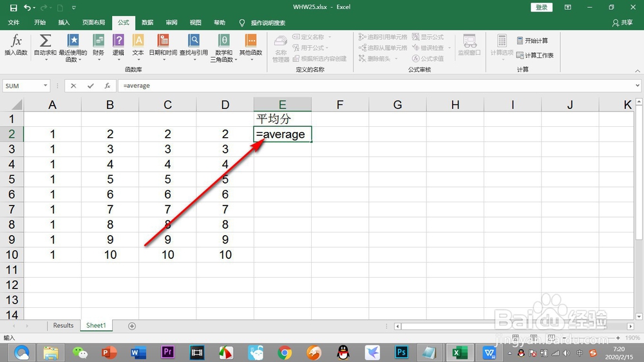Open the Text functions icon
644x362 pixels.
click(138, 41)
